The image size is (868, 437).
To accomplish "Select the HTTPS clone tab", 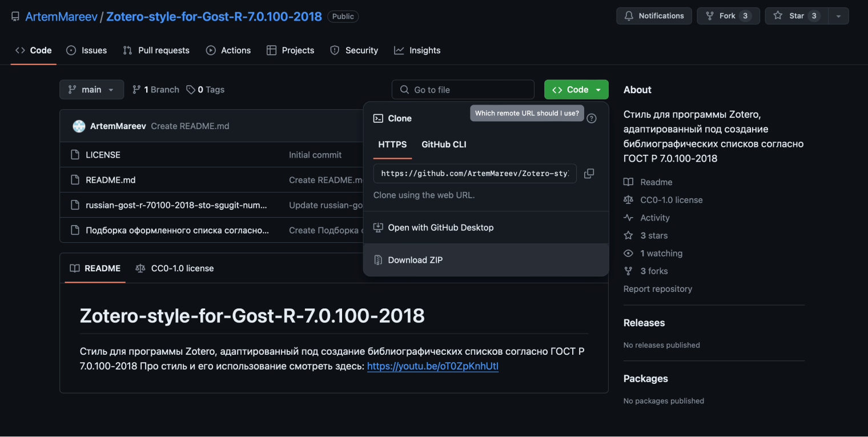I will coord(392,145).
